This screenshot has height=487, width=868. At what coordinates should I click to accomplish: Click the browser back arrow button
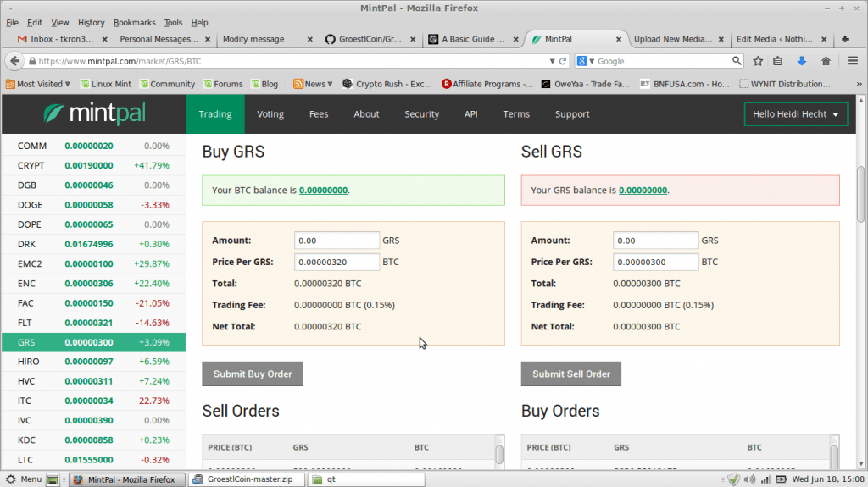15,61
